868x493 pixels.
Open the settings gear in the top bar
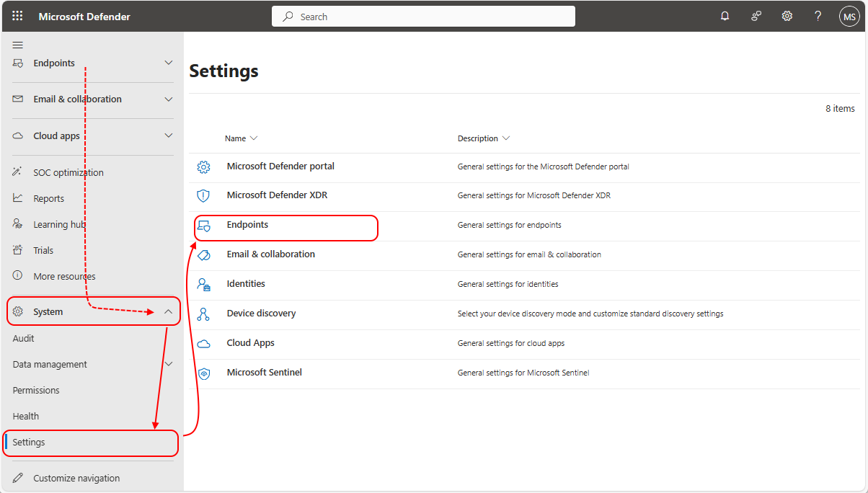(x=787, y=15)
